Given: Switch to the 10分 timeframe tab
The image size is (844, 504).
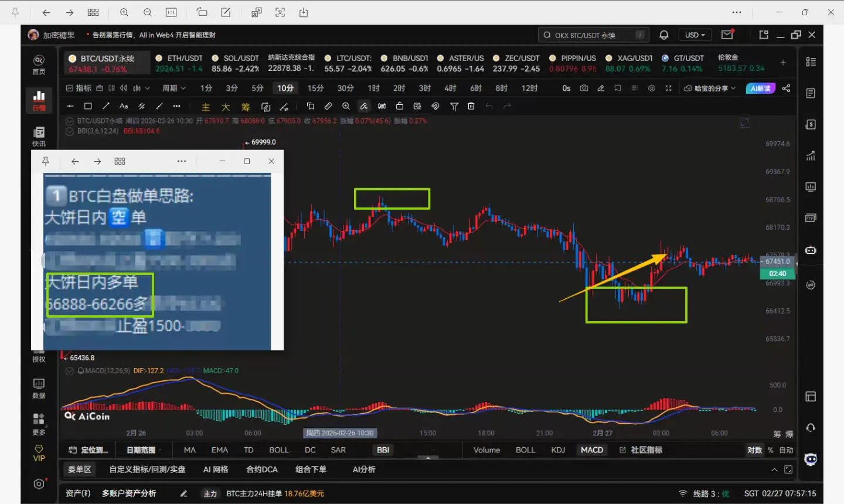Looking at the screenshot, I should coord(285,88).
